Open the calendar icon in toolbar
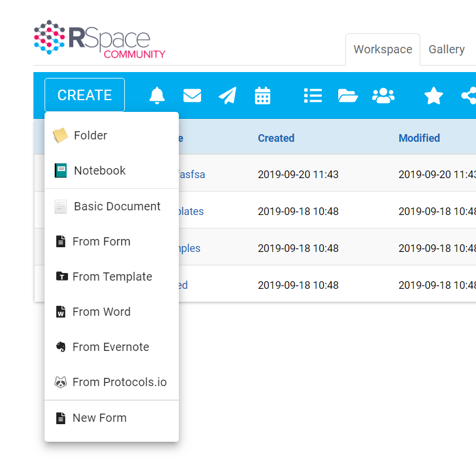This screenshot has height=464, width=476. pos(263,95)
